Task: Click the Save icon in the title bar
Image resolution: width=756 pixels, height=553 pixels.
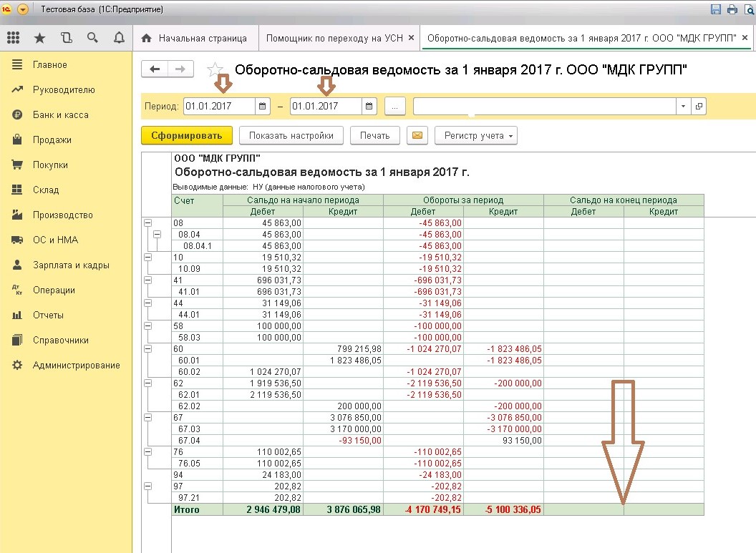Action: point(716,9)
